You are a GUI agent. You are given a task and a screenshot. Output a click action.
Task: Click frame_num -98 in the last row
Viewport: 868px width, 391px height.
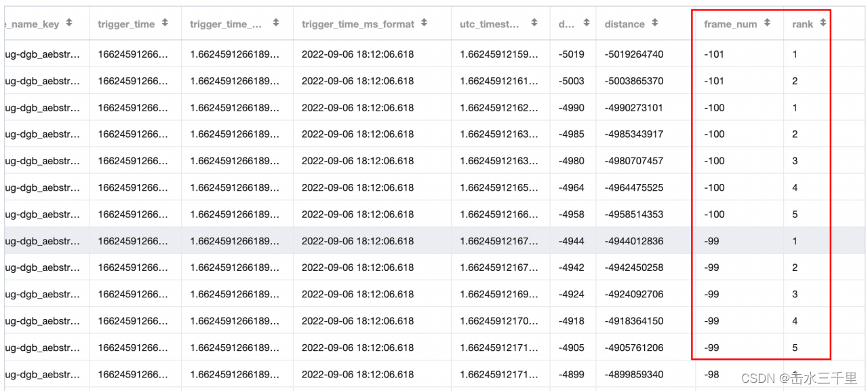point(711,375)
